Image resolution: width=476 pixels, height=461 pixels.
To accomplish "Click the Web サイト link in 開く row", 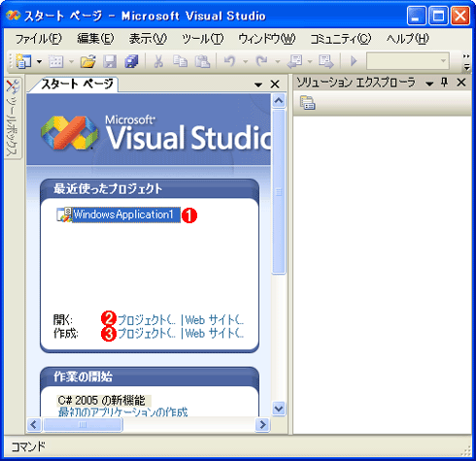I will pyautogui.click(x=215, y=320).
